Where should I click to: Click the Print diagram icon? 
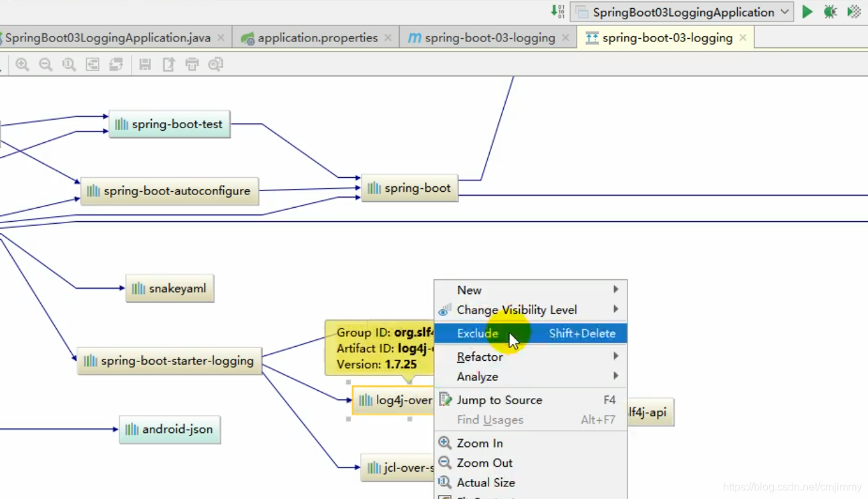click(192, 65)
